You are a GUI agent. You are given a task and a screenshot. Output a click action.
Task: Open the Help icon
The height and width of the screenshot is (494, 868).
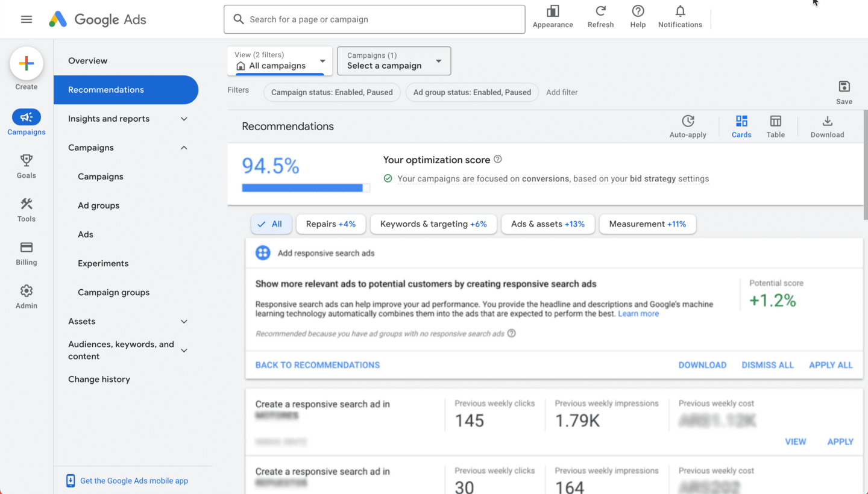coord(638,11)
